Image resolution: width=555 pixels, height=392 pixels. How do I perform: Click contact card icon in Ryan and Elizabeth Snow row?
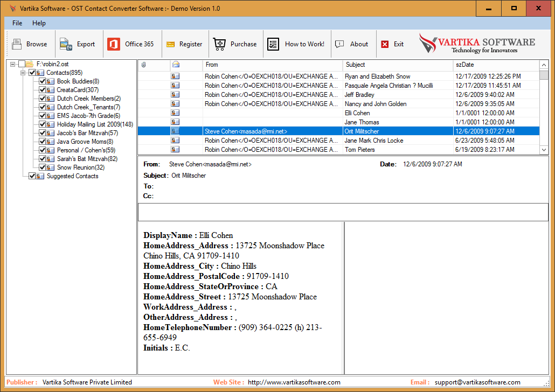[175, 76]
